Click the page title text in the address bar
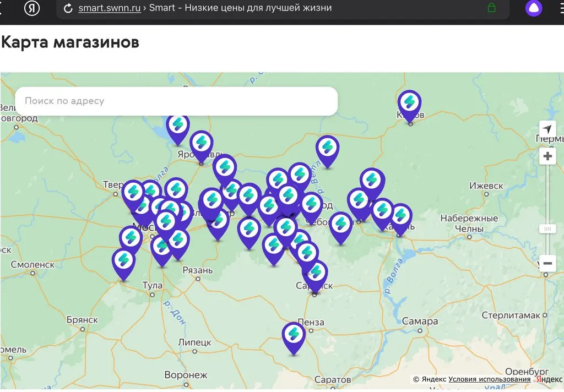The height and width of the screenshot is (392, 564). click(240, 8)
